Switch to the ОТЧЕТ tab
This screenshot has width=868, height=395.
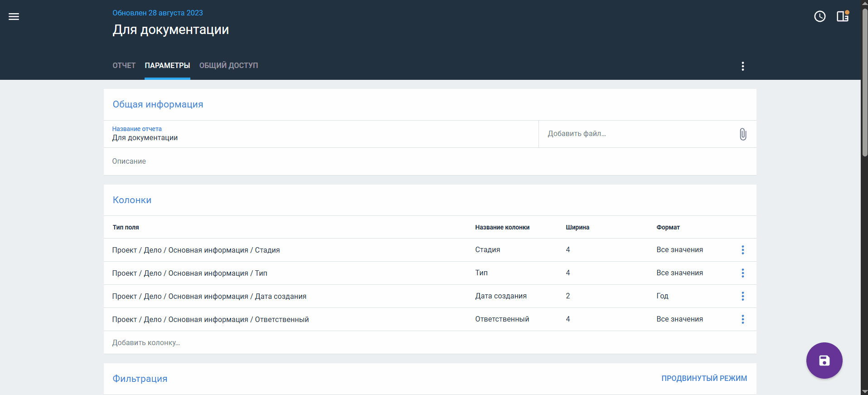(x=124, y=66)
